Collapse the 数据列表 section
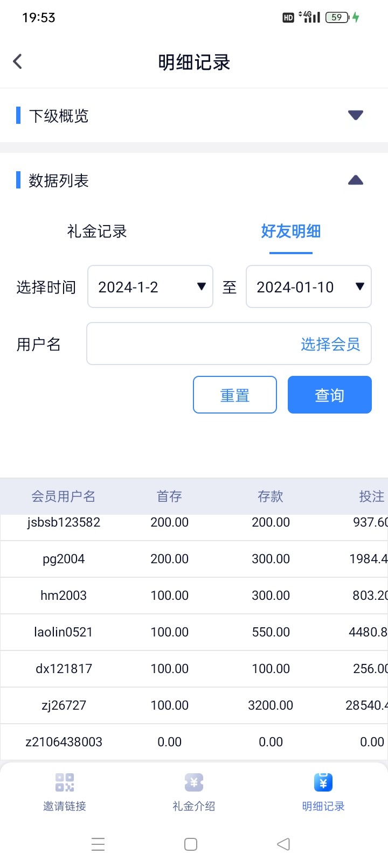 (x=355, y=180)
